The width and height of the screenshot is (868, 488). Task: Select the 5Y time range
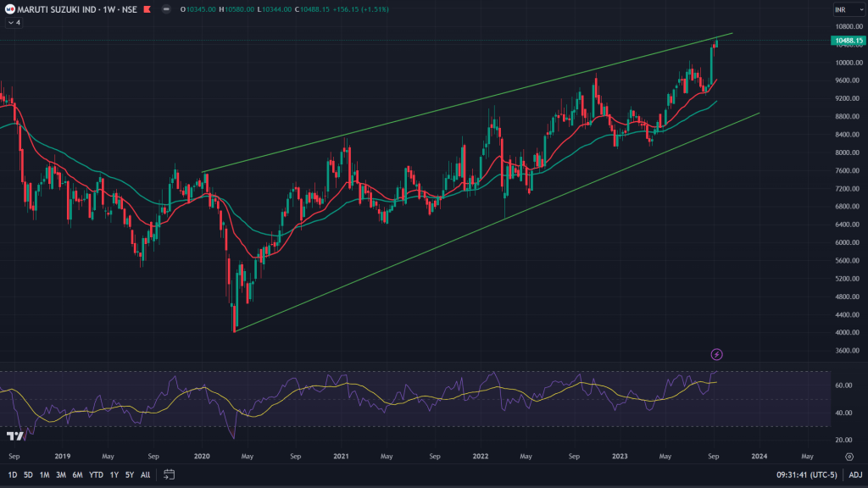(129, 474)
